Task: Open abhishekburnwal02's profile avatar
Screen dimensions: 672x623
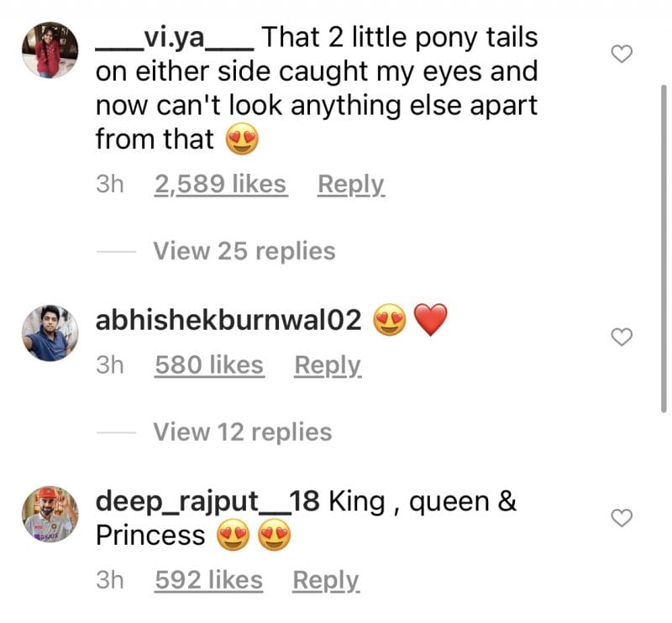Action: click(x=50, y=333)
